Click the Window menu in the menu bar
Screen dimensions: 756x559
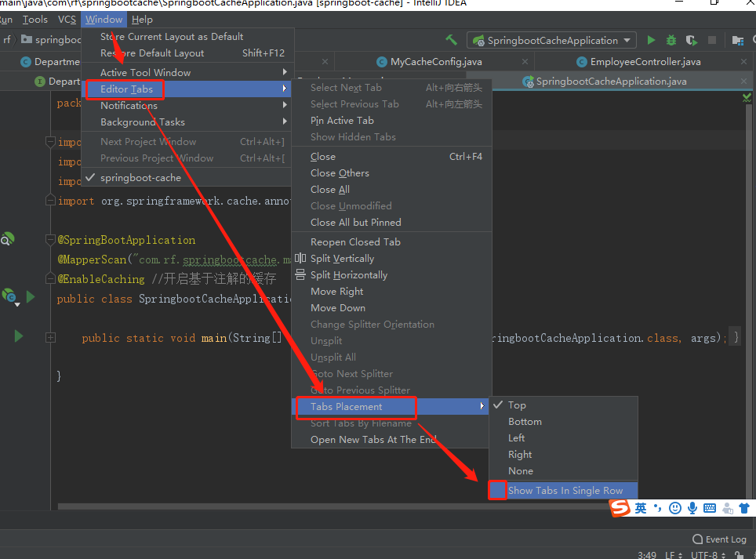104,20
